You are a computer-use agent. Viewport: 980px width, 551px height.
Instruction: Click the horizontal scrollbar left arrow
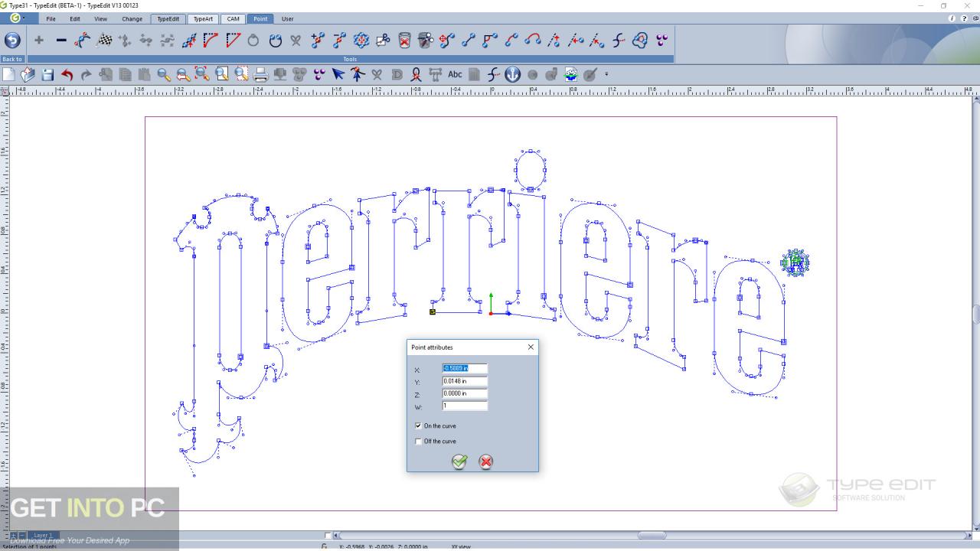point(337,536)
